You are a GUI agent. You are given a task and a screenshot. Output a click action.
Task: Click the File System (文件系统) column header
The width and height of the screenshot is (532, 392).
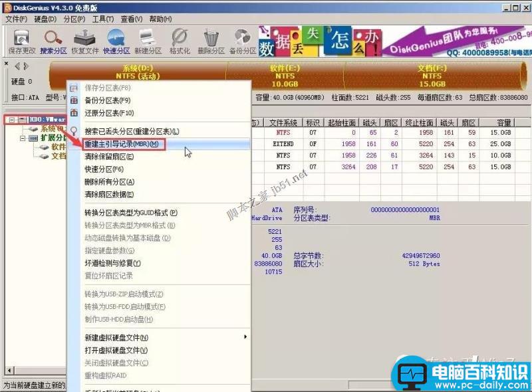(x=283, y=123)
